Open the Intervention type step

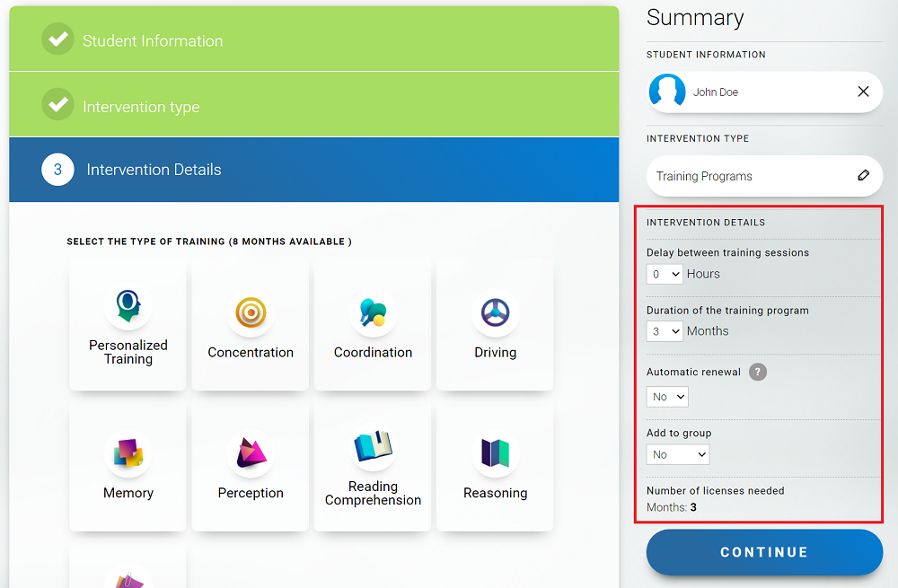point(141,107)
